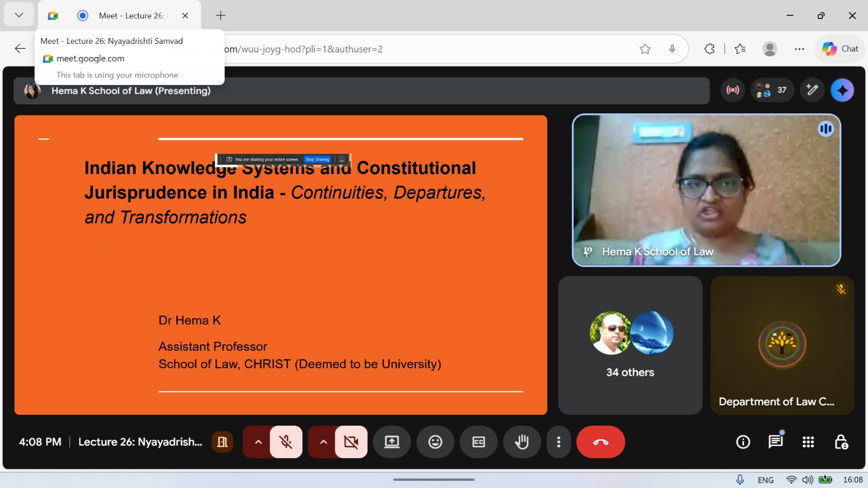Open the activities grid icon
The image size is (868, 488).
[x=808, y=442]
